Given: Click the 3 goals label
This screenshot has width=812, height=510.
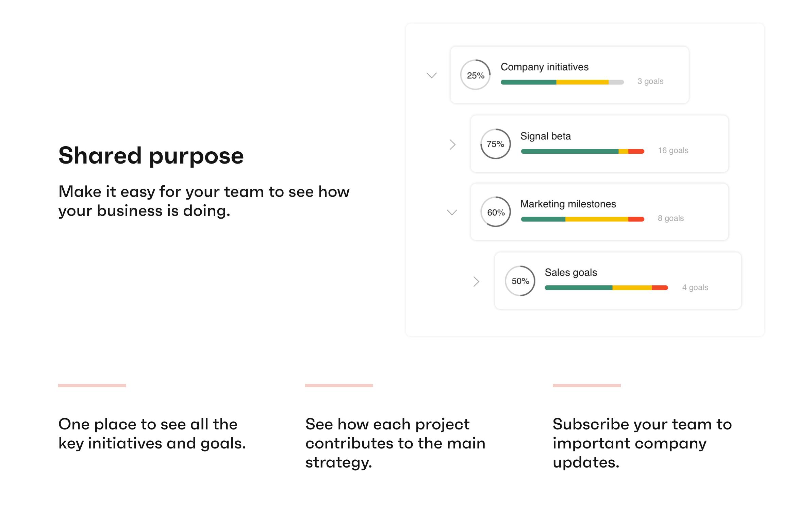Looking at the screenshot, I should pyautogui.click(x=650, y=81).
